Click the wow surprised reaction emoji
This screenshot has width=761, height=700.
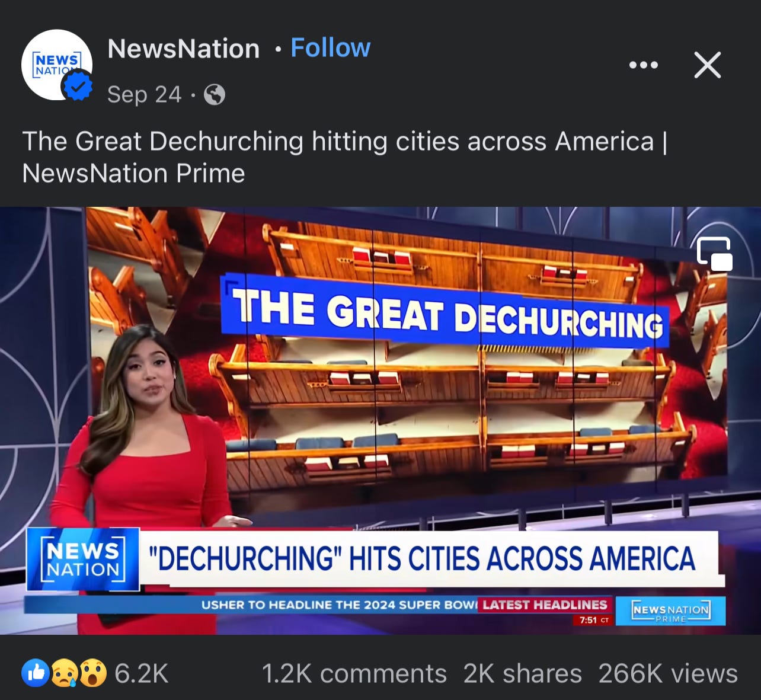(92, 673)
